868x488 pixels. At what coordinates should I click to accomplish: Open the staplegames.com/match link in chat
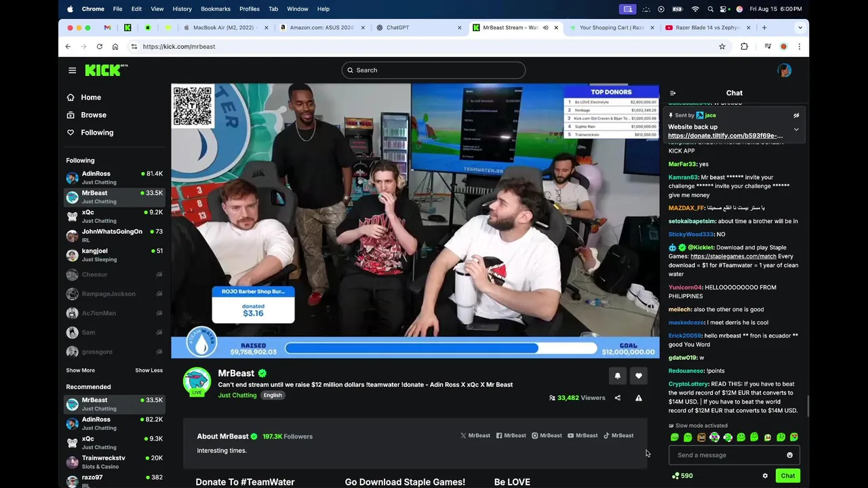pyautogui.click(x=733, y=256)
